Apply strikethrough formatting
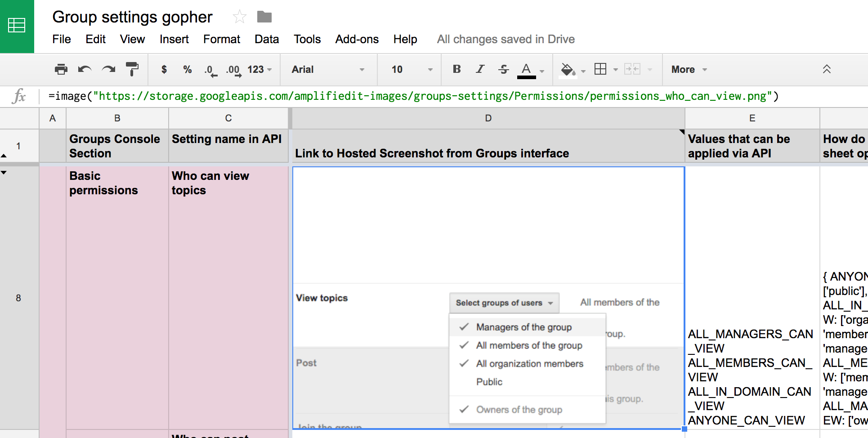868x438 pixels. point(503,69)
